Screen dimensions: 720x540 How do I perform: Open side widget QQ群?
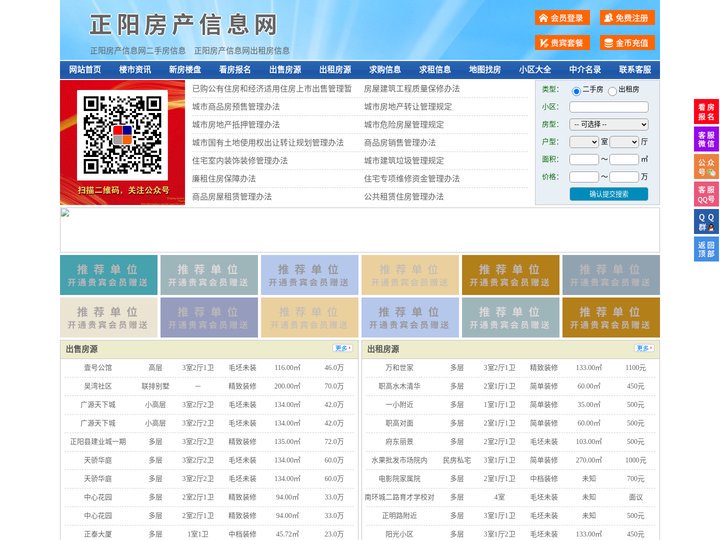[x=706, y=222]
